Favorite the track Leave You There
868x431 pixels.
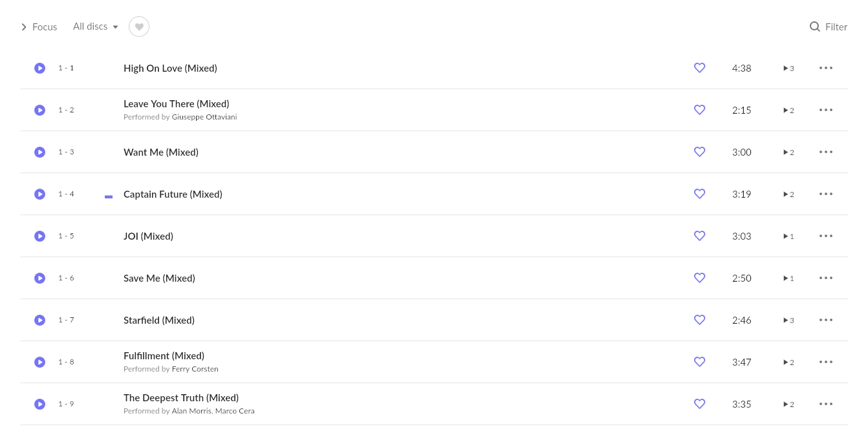pos(699,110)
